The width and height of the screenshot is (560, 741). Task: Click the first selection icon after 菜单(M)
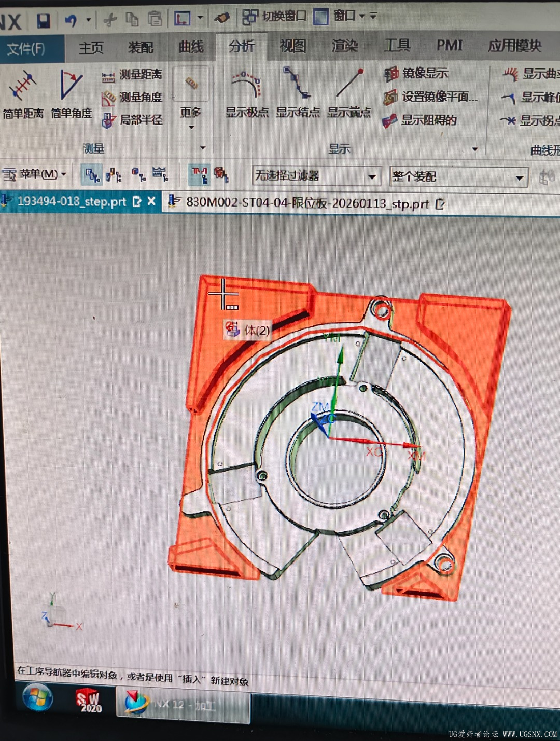coord(92,175)
